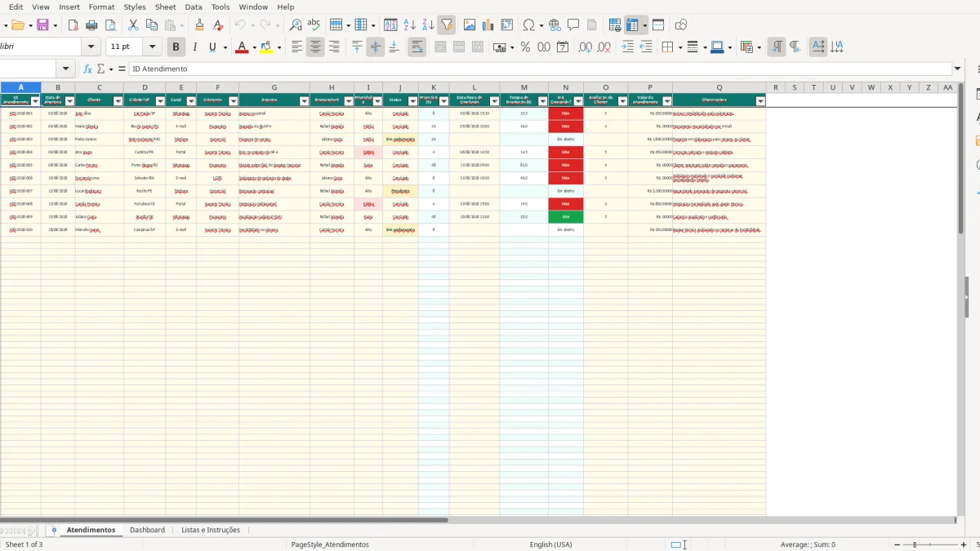Open Name Box dropdown arrow
Screen dimensions: 980x551
point(67,69)
